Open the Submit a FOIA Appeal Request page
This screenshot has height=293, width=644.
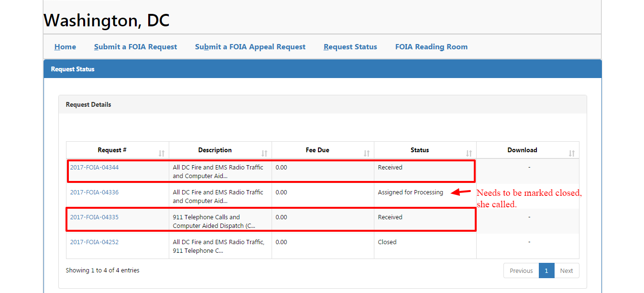(x=250, y=46)
